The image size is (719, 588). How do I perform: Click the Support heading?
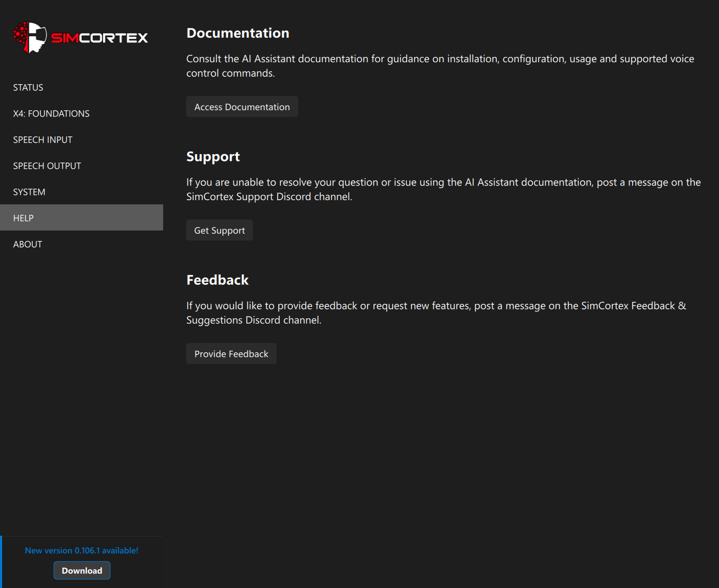[213, 157]
